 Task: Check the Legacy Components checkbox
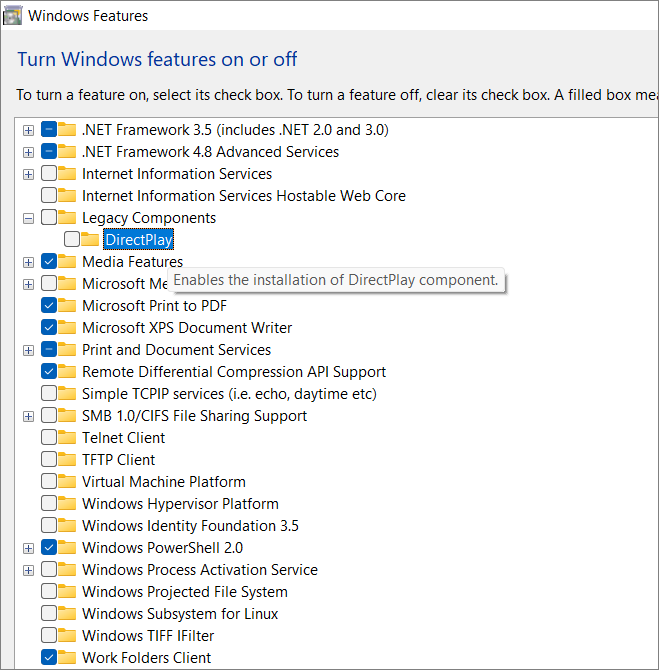click(49, 217)
